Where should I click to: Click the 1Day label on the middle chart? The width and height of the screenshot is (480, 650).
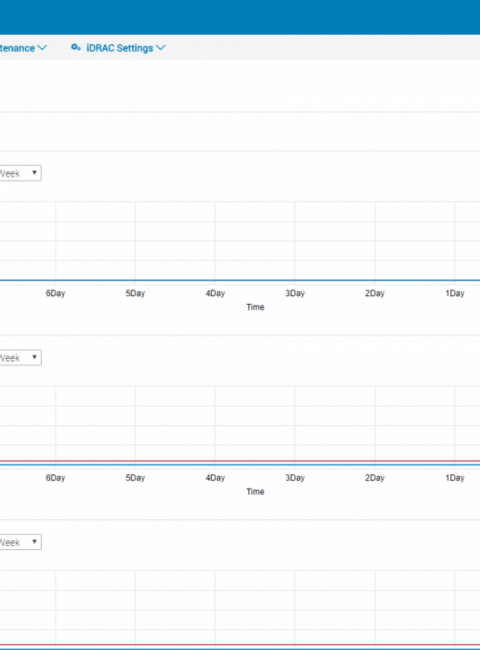(x=455, y=478)
